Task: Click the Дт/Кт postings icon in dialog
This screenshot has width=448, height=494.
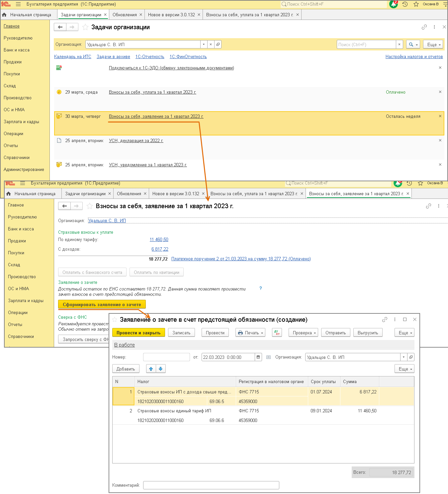Action: (x=277, y=333)
